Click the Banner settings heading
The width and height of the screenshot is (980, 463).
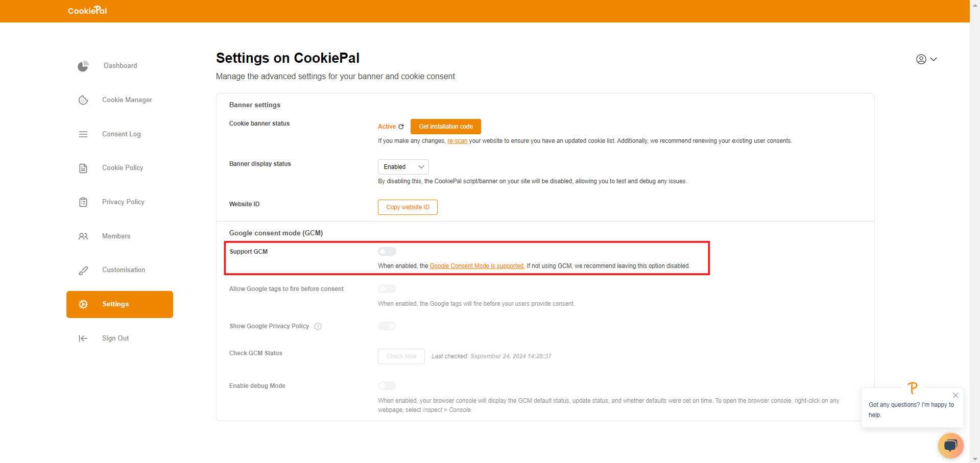(x=255, y=105)
